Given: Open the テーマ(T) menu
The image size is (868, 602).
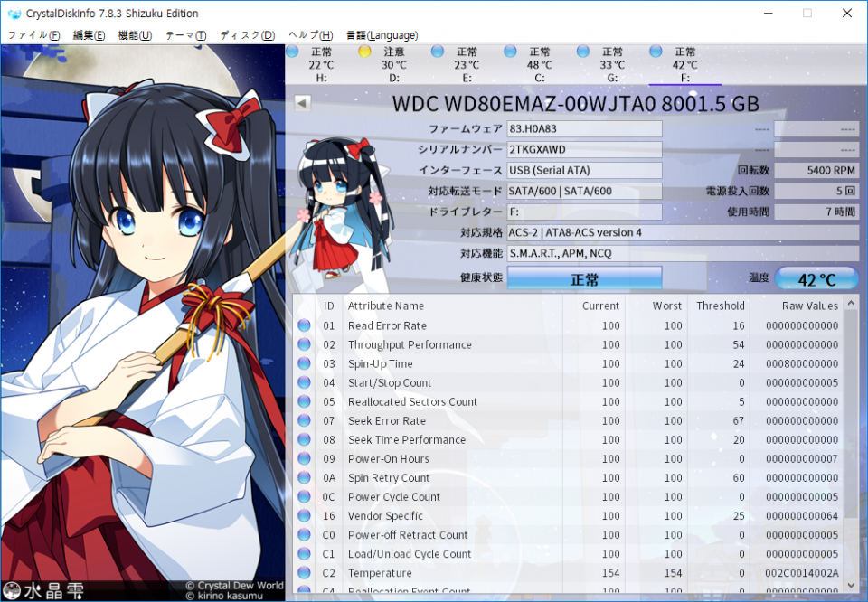Looking at the screenshot, I should point(186,35).
